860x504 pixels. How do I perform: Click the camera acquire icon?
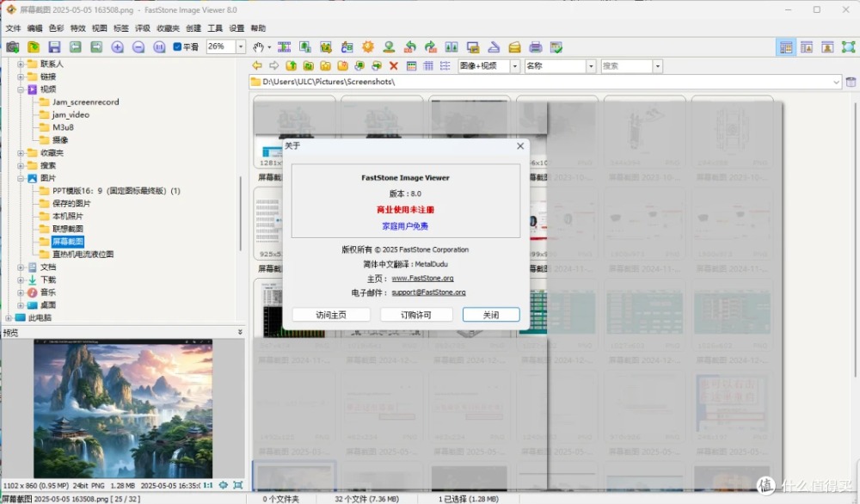tap(13, 47)
